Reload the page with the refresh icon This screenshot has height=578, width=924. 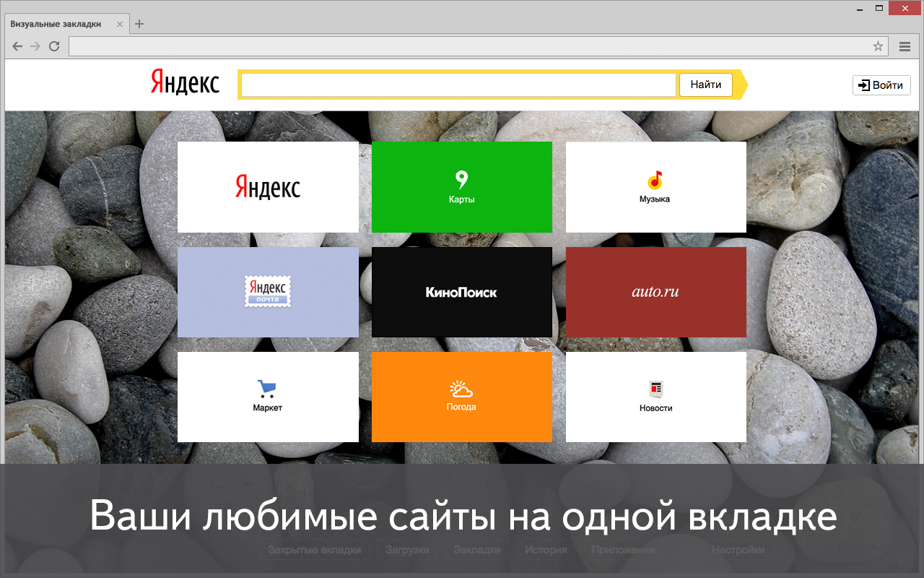54,46
